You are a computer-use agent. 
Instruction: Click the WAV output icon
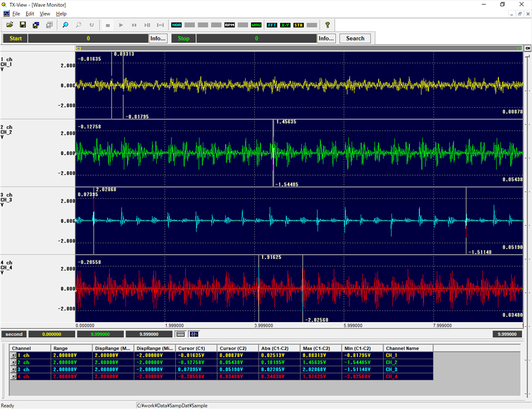click(x=257, y=25)
